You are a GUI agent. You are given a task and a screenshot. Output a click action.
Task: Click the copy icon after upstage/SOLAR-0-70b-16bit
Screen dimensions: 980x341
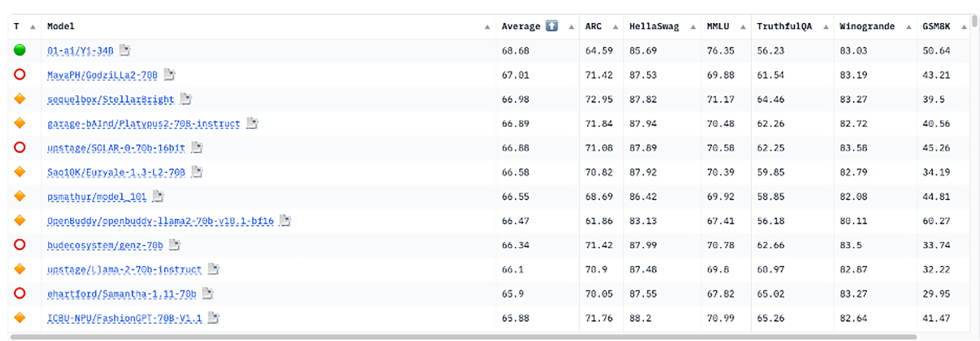tap(197, 148)
